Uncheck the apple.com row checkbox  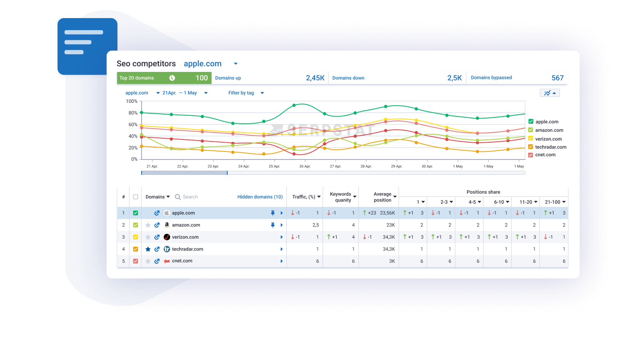[x=136, y=213]
